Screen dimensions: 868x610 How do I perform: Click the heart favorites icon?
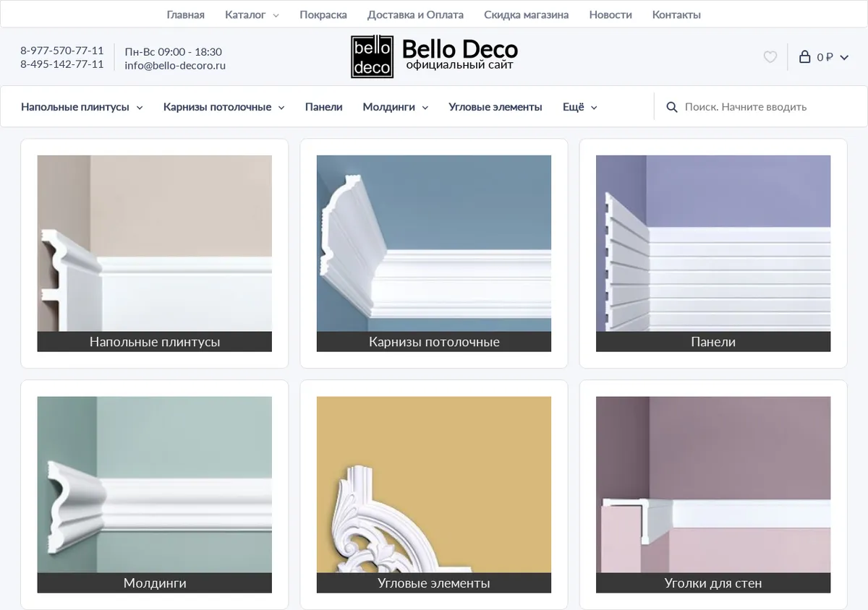coord(770,57)
